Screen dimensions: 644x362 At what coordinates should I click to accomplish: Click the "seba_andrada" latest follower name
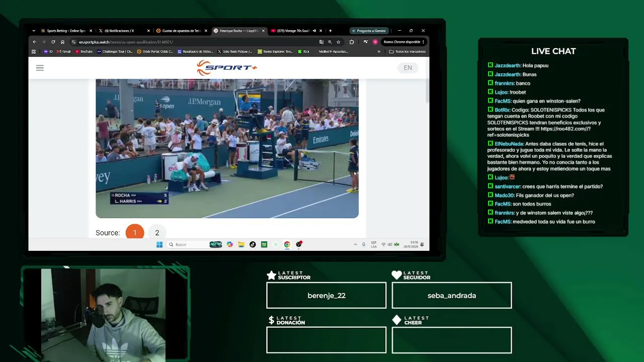click(452, 296)
